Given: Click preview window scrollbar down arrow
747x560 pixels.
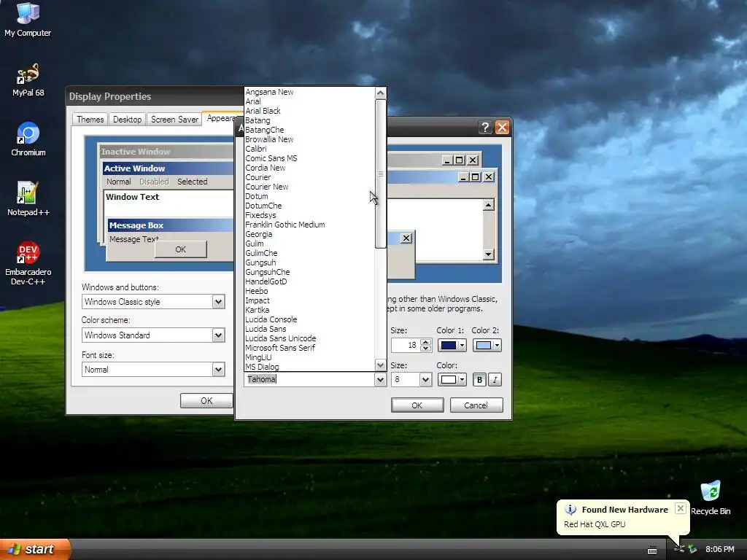Looking at the screenshot, I should pyautogui.click(x=488, y=254).
